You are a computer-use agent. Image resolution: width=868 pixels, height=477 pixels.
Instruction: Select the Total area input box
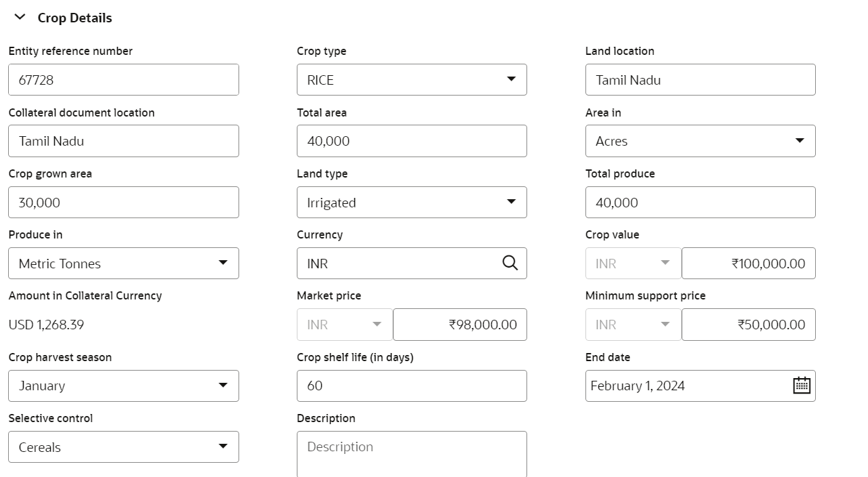[411, 141]
